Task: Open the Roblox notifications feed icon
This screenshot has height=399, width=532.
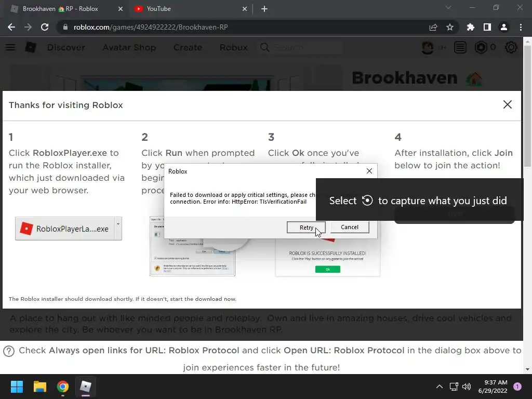Action: (x=460, y=47)
